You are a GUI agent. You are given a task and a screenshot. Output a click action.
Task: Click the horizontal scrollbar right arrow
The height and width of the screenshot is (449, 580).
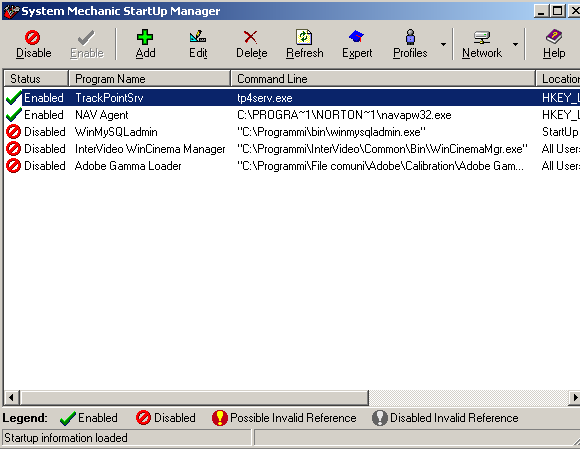574,398
